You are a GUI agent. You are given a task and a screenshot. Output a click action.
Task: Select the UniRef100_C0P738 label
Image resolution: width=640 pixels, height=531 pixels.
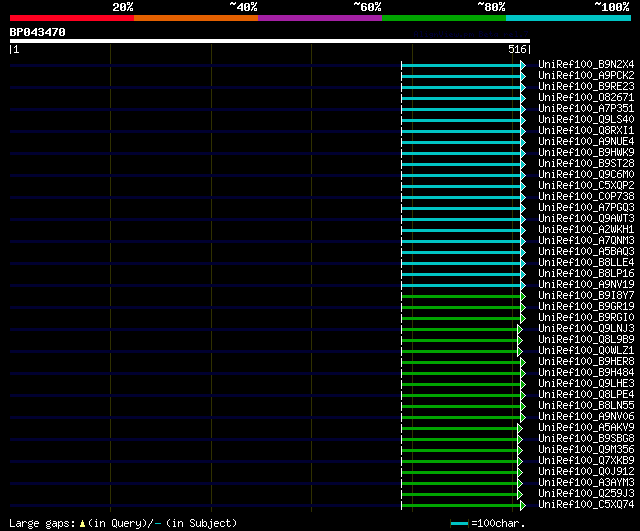pyautogui.click(x=586, y=197)
